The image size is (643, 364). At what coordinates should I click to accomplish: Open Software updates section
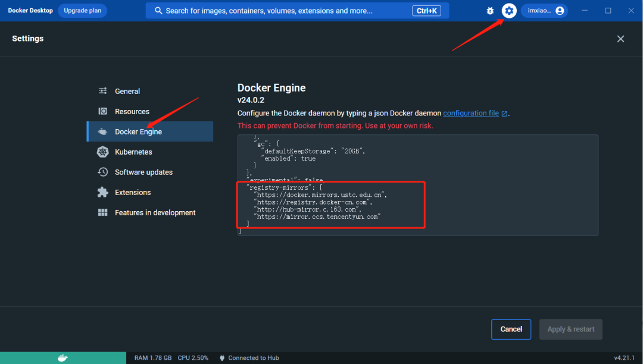[x=149, y=172]
